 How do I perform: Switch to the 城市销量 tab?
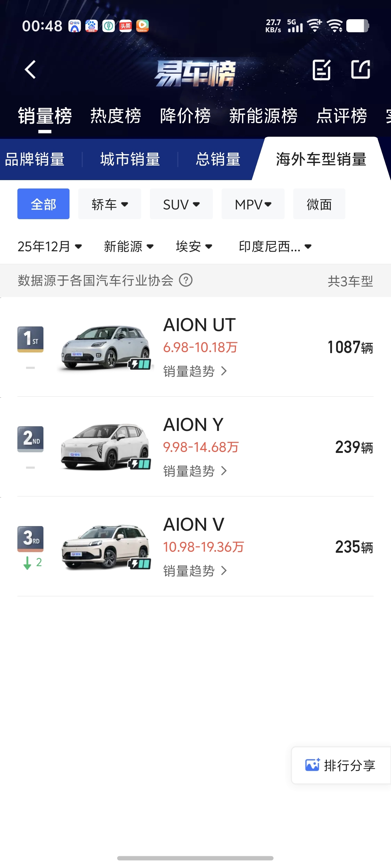pyautogui.click(x=130, y=159)
